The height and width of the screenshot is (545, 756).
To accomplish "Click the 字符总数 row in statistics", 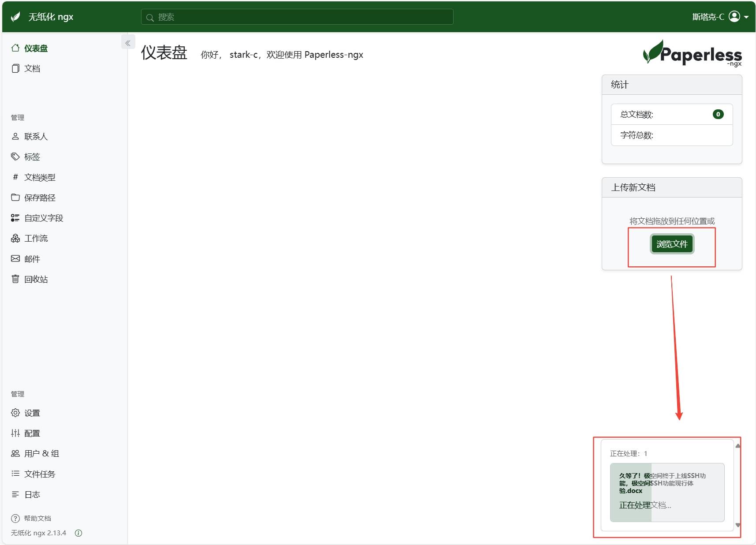I will pyautogui.click(x=672, y=135).
